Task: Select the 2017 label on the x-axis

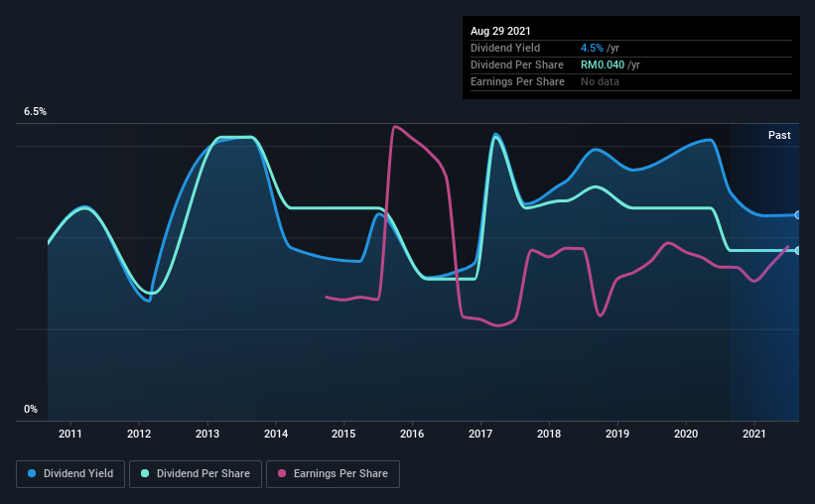Action: (480, 434)
